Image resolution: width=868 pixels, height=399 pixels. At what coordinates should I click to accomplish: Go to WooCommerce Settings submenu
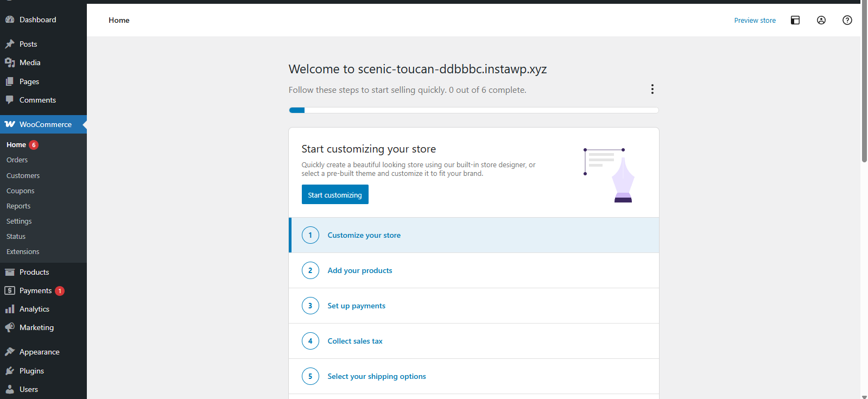click(43, 221)
